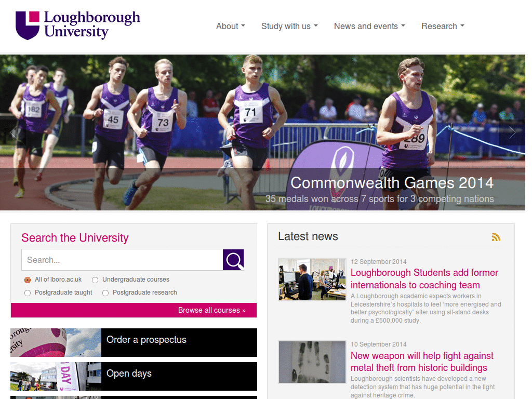Click the Loughborough University logo
Viewport: 532px width, 399px height.
pyautogui.click(x=78, y=25)
